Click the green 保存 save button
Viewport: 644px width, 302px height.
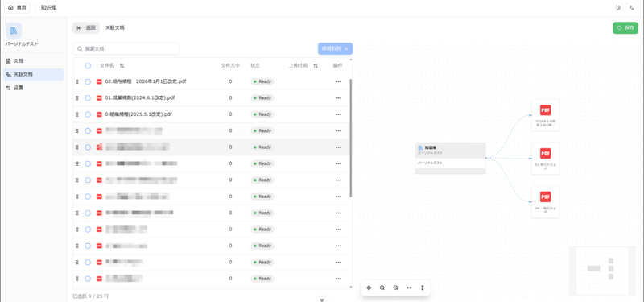click(x=625, y=28)
